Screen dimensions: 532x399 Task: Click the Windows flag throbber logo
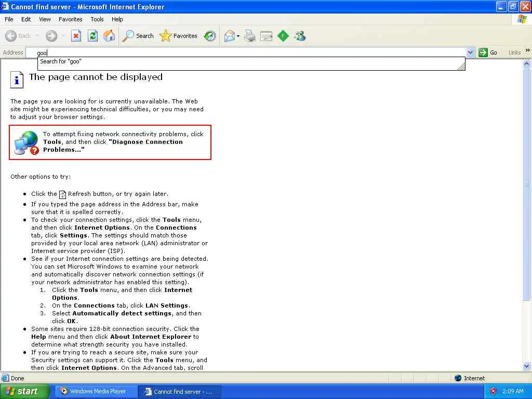pos(523,19)
